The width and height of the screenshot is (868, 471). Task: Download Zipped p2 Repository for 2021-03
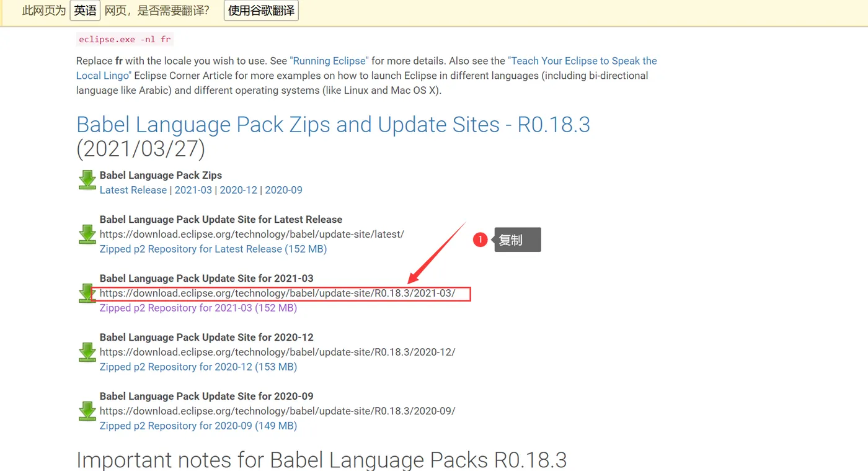tap(198, 308)
